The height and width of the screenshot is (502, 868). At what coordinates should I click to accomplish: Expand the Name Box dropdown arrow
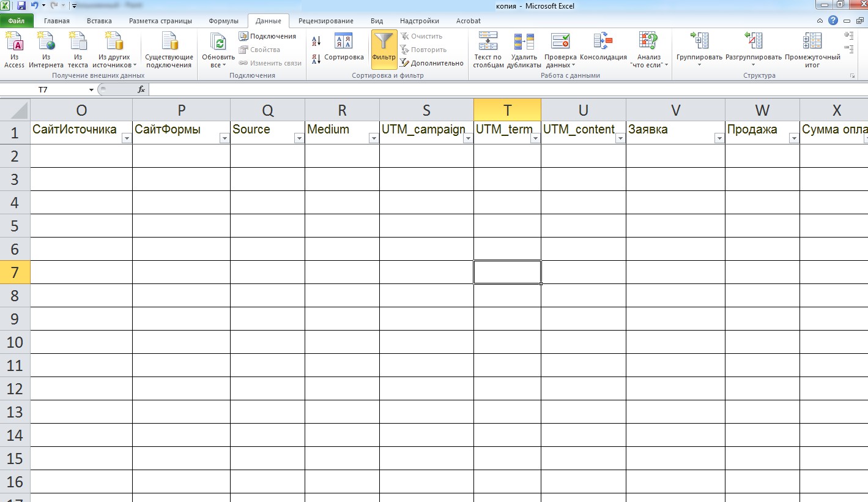[x=92, y=90]
